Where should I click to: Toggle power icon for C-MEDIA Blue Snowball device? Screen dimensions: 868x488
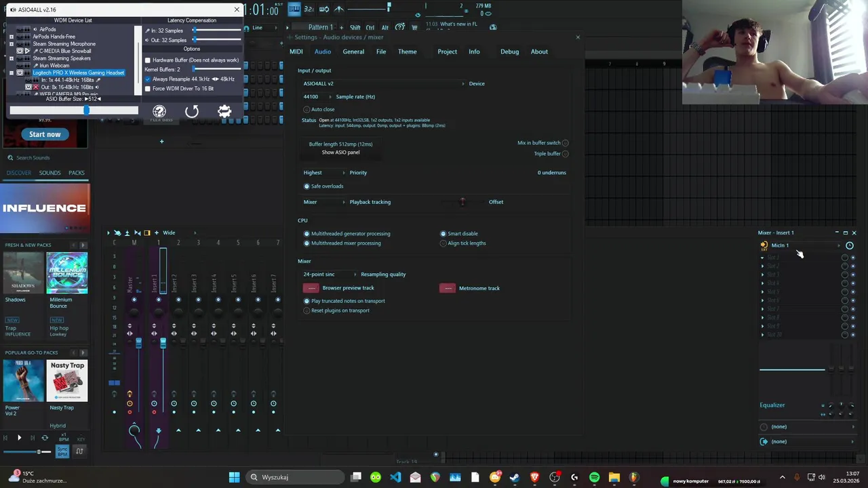[20, 51]
